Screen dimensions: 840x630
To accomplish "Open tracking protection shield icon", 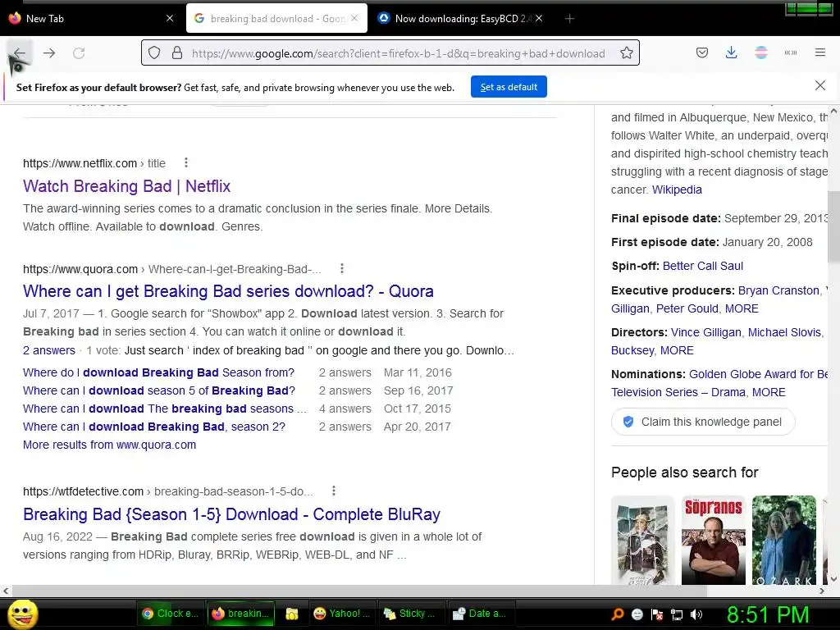I will click(154, 53).
